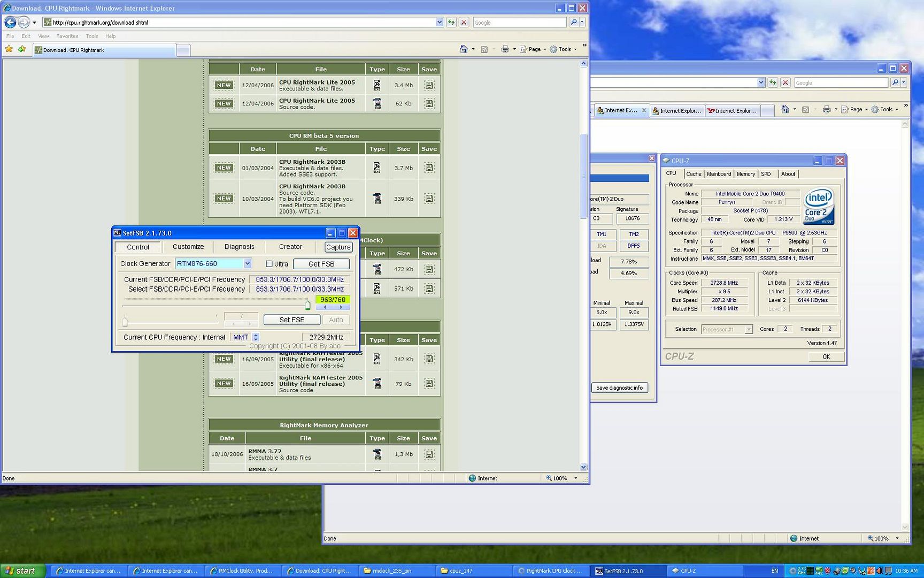Click Back arrow in CPU Rightmark browser

coord(10,22)
